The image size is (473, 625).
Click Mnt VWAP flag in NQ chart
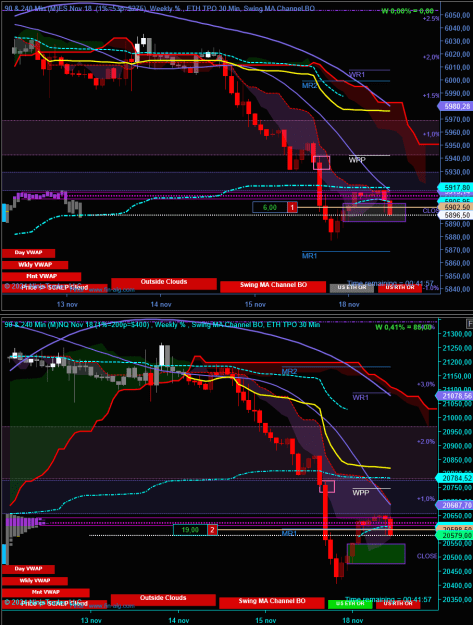(x=45, y=593)
